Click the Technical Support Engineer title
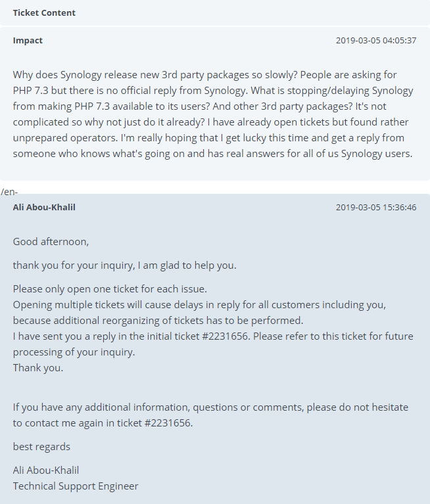The image size is (430, 504). 76,486
